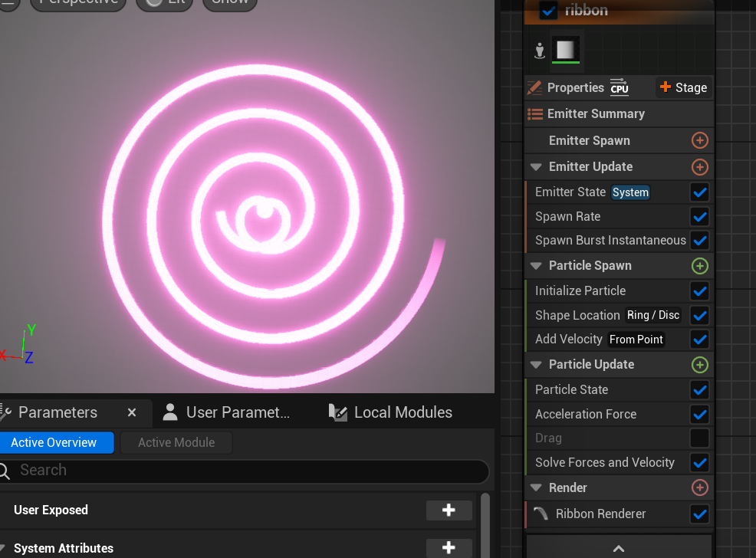Screen dimensions: 756x558
Task: Disable the ribbon emitter checkbox
Action: coord(548,10)
